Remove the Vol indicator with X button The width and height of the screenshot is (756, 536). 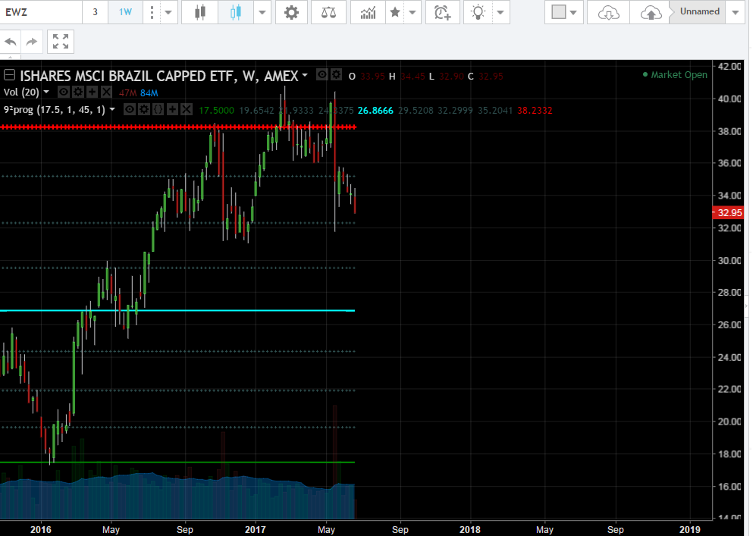click(106, 92)
